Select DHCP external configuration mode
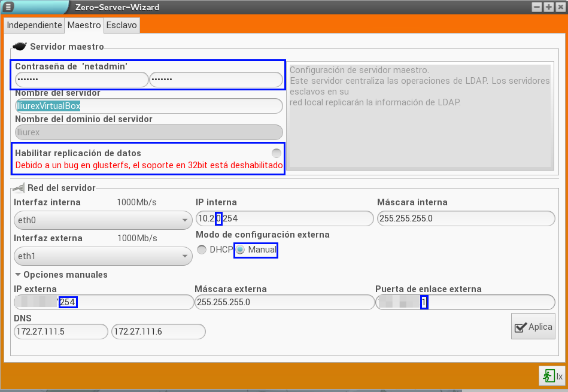Screen dimensions: 568x392 (x=202, y=250)
